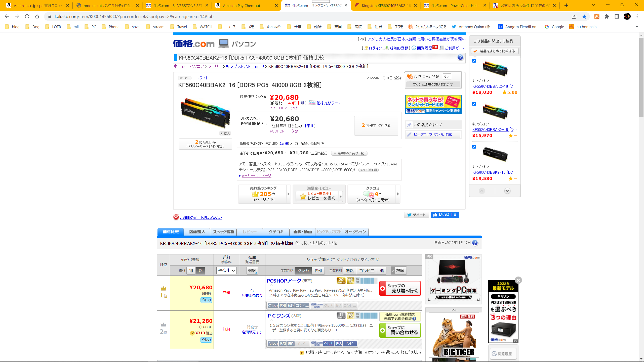Select 振込 payment filter
The height and width of the screenshot is (362, 644).
[349, 270]
